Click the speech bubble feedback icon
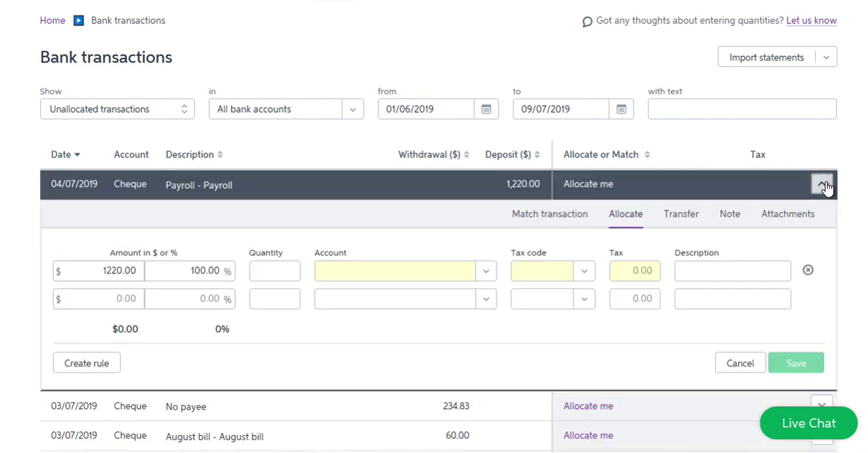 [x=587, y=22]
